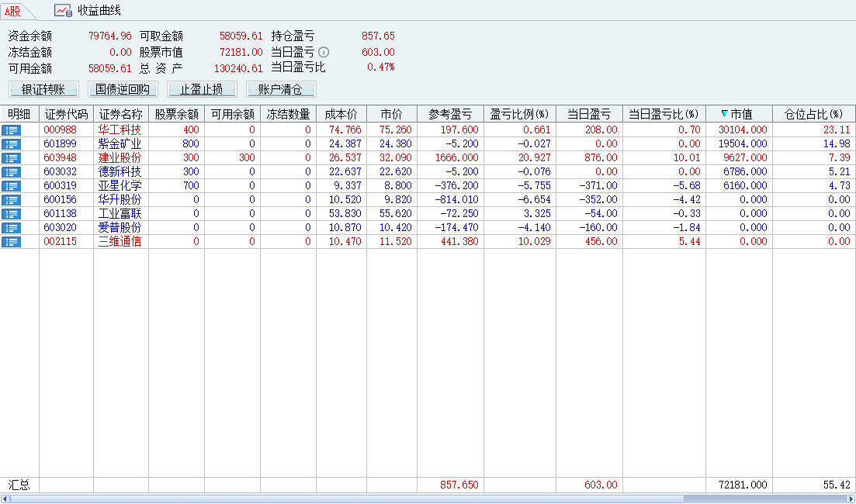The width and height of the screenshot is (856, 504).
Task: Click the 账户清仓 button
Action: (281, 89)
